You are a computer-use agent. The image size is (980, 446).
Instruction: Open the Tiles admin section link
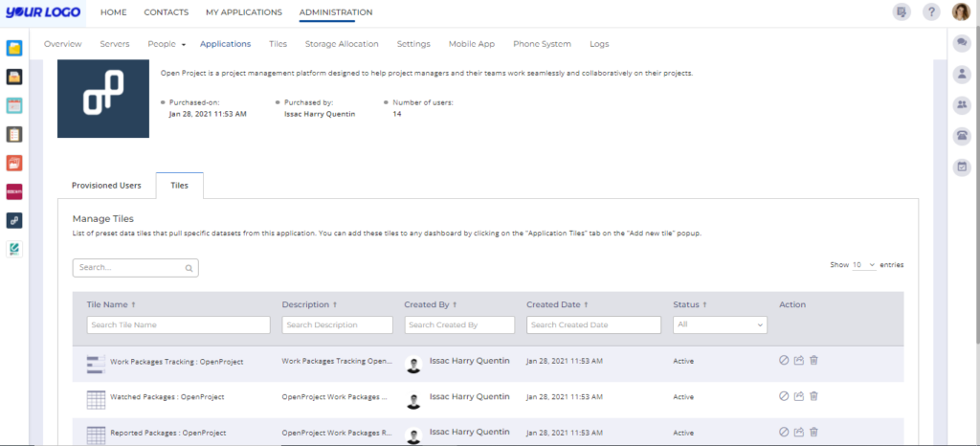pyautogui.click(x=278, y=44)
